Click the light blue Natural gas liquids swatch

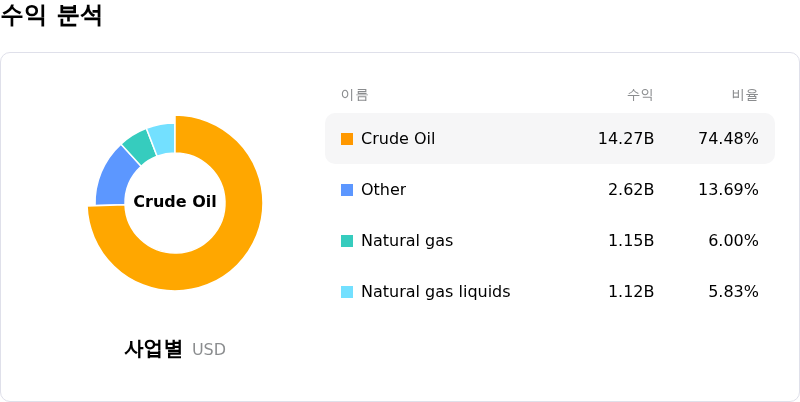[347, 292]
